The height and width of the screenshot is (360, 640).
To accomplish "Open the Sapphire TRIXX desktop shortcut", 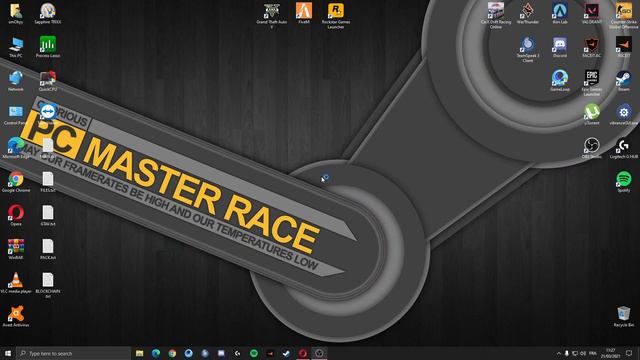I will (48, 13).
